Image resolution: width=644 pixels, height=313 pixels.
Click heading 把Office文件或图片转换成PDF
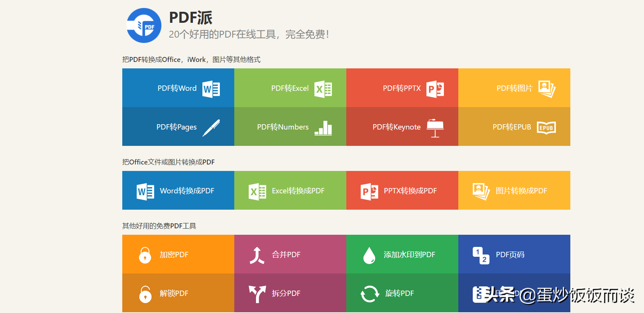coord(169,162)
